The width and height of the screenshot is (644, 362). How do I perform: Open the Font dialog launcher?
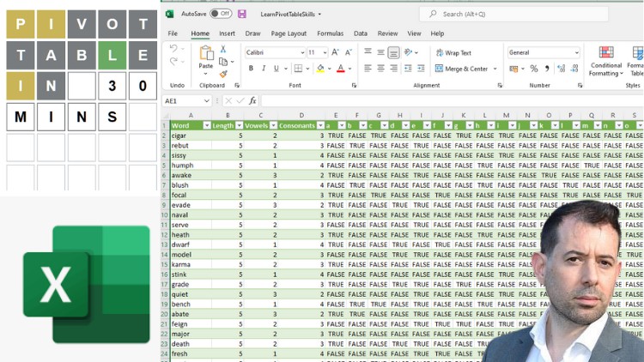pyautogui.click(x=354, y=86)
